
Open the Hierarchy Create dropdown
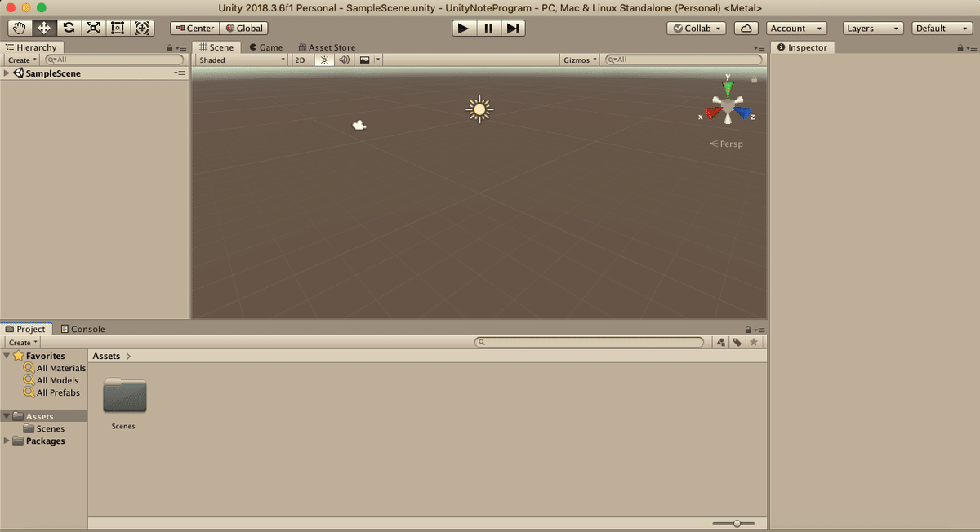(21, 60)
